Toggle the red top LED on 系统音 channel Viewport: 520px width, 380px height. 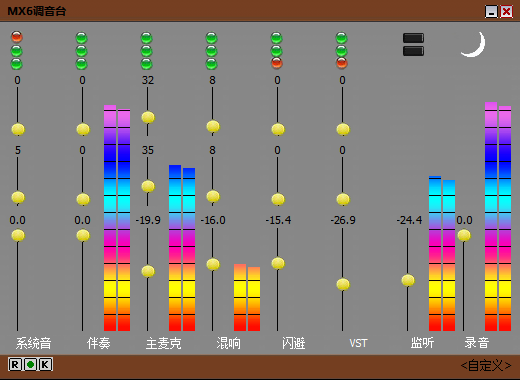click(17, 37)
